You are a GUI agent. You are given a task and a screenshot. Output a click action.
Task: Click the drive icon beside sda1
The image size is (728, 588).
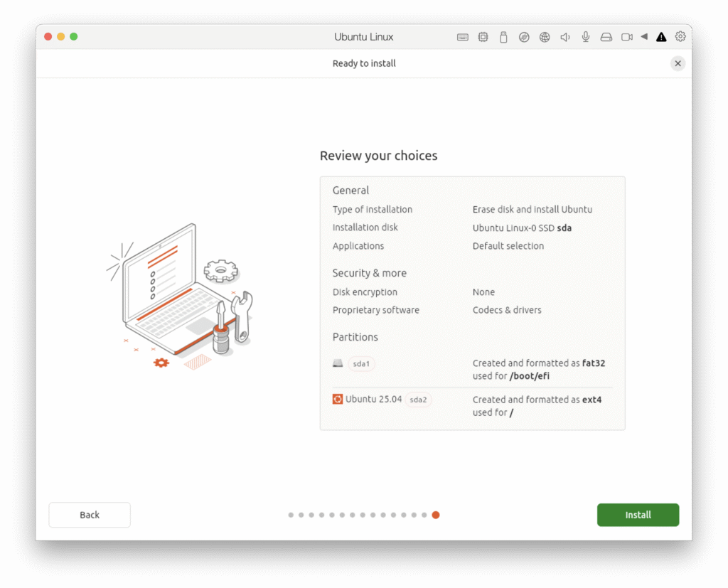pyautogui.click(x=338, y=363)
